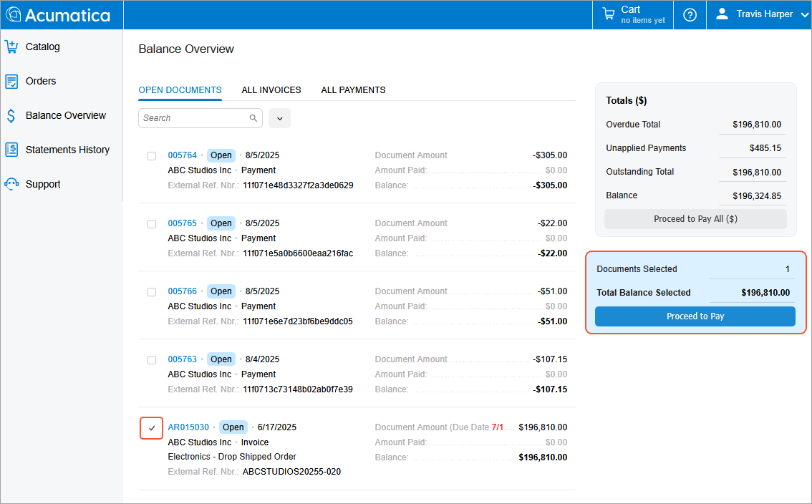
Task: Click the Acumatica logo
Action: [x=59, y=15]
